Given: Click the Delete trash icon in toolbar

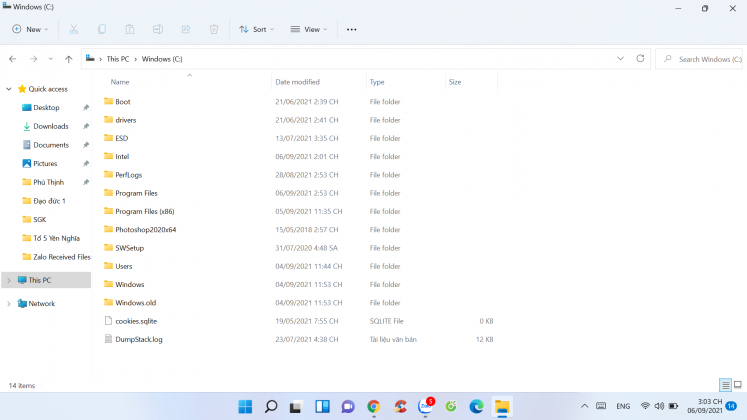Looking at the screenshot, I should [214, 29].
